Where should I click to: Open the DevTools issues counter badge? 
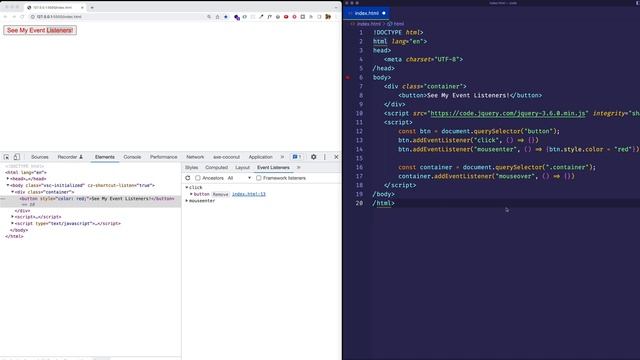297,157
